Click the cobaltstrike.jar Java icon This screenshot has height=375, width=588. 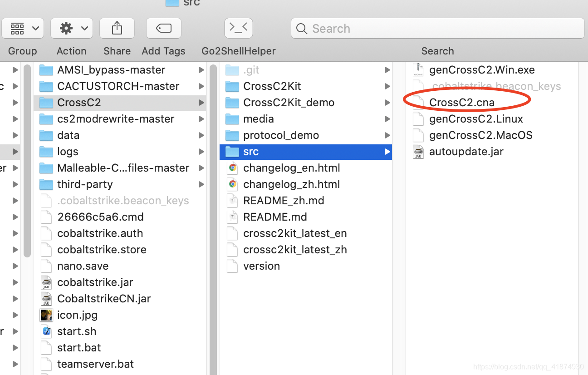point(46,282)
